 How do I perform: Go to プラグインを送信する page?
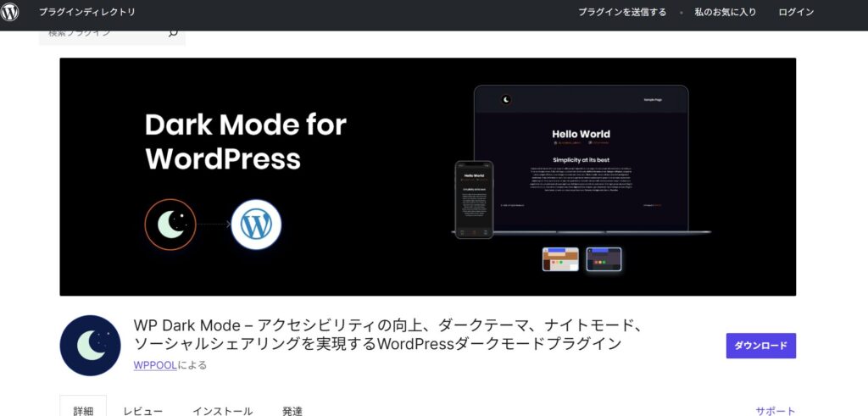click(622, 12)
